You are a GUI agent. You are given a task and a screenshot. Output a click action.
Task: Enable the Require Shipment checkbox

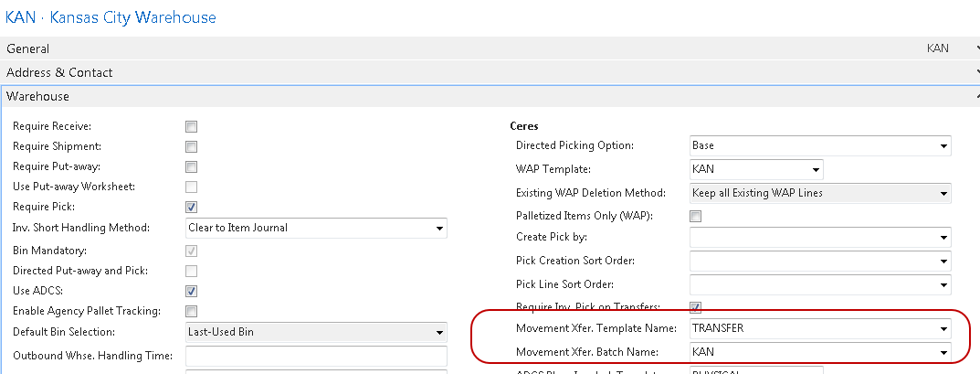191,146
